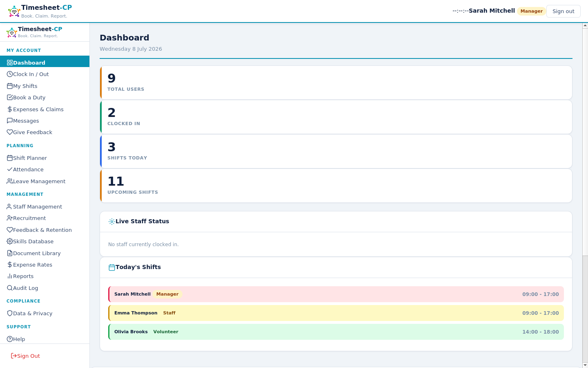Image resolution: width=588 pixels, height=368 pixels.
Task: Open Expense Rates in the sidebar
Action: [x=45, y=265]
